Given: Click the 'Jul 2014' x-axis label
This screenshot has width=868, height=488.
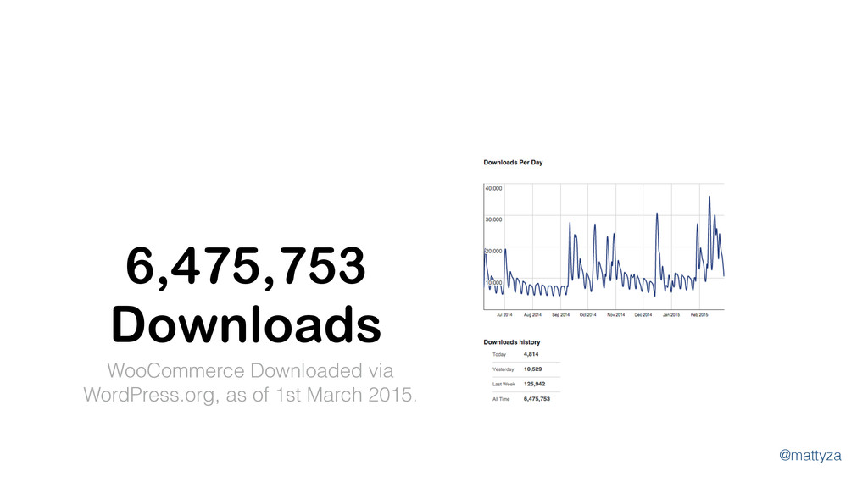Looking at the screenshot, I should pyautogui.click(x=504, y=315).
